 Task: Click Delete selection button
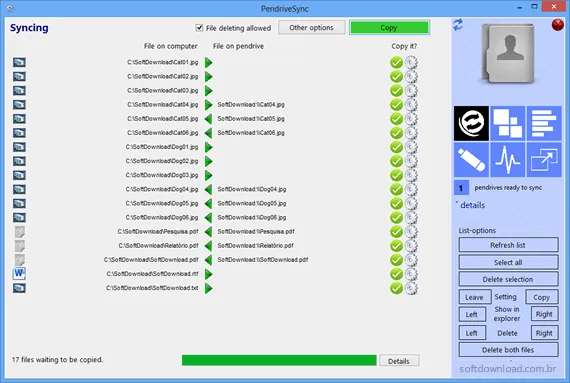click(508, 279)
